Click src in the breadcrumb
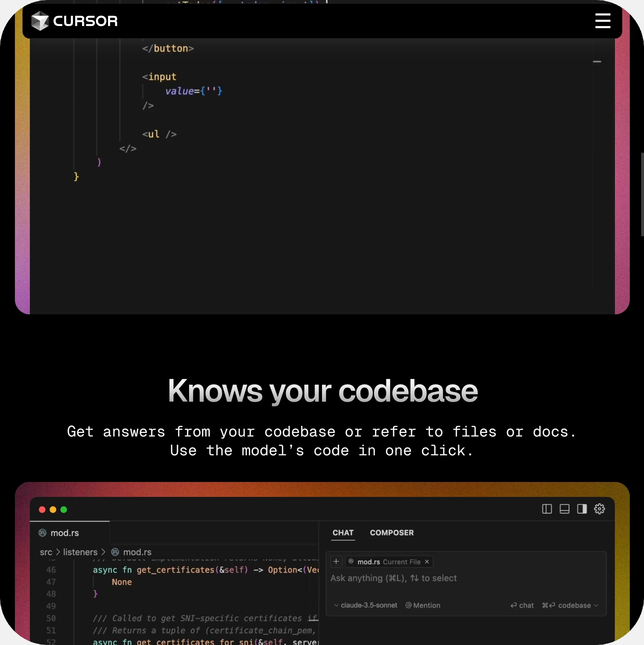The height and width of the screenshot is (645, 644). [46, 552]
